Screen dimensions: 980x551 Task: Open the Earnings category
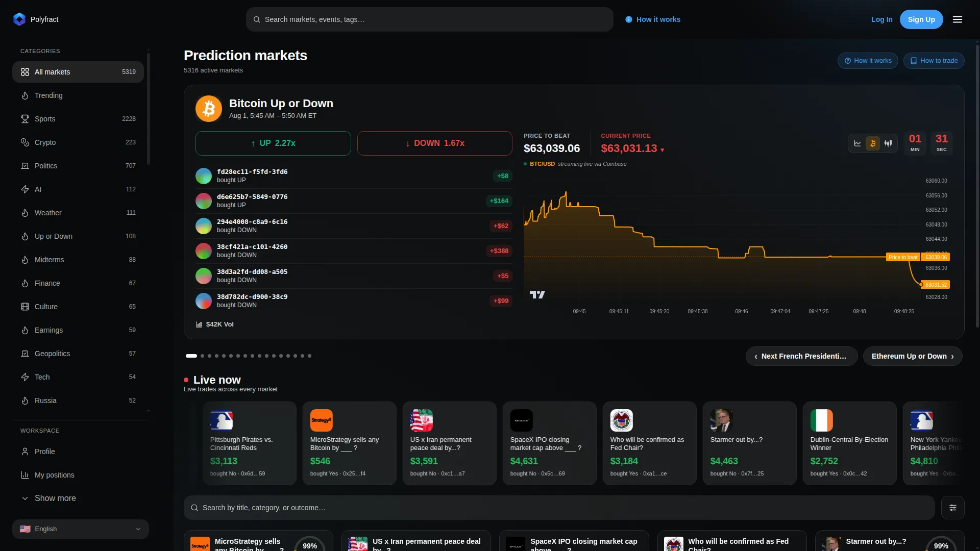[x=78, y=330]
